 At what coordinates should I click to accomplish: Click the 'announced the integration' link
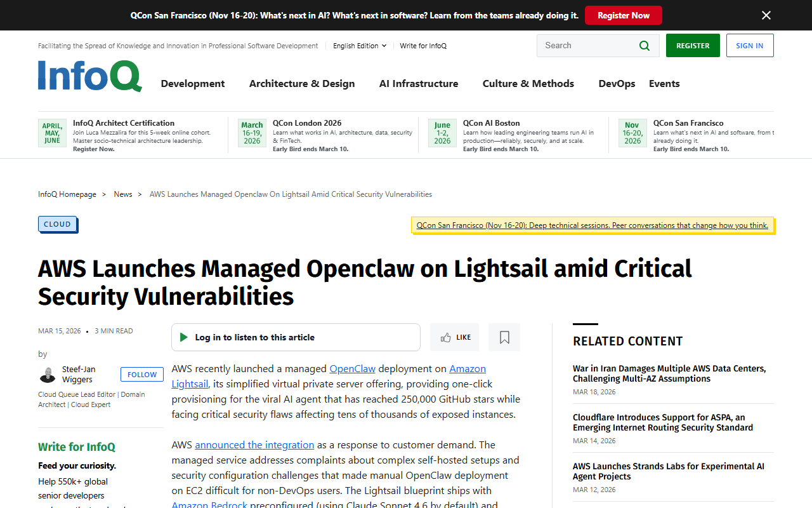(x=254, y=444)
